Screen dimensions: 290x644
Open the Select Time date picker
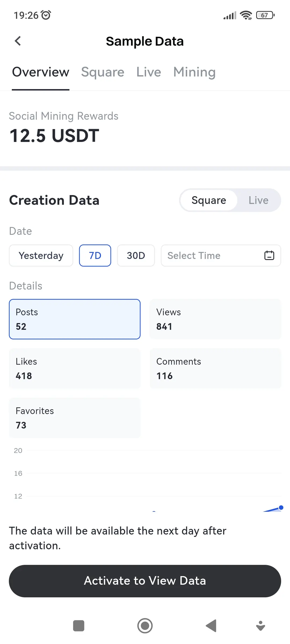click(x=221, y=255)
